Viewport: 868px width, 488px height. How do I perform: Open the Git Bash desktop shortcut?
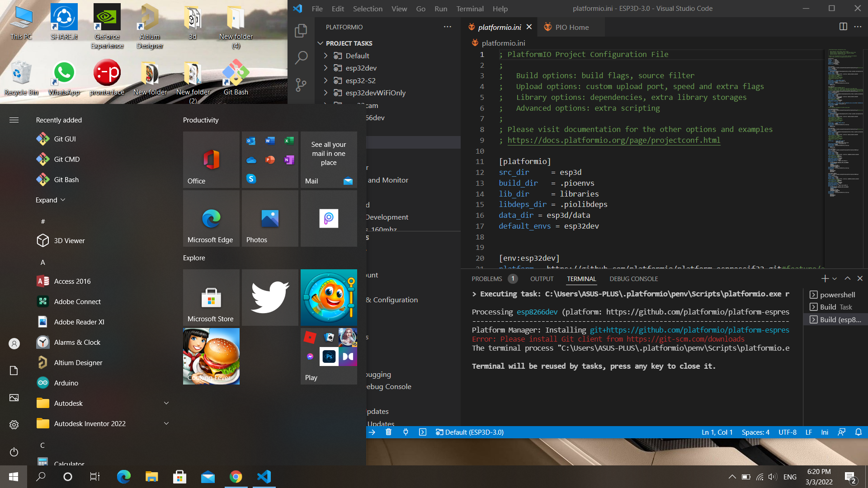236,78
